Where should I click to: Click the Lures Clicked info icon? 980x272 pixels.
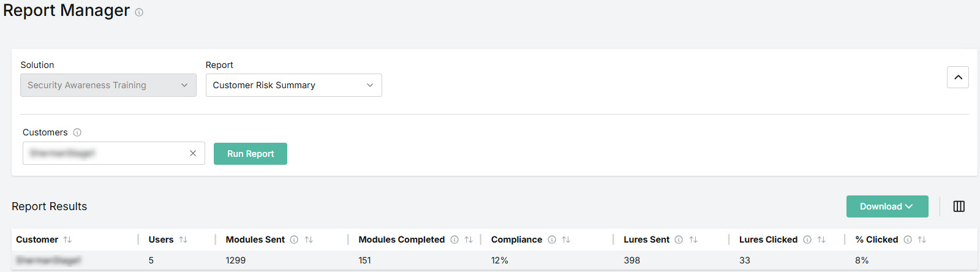pos(807,240)
